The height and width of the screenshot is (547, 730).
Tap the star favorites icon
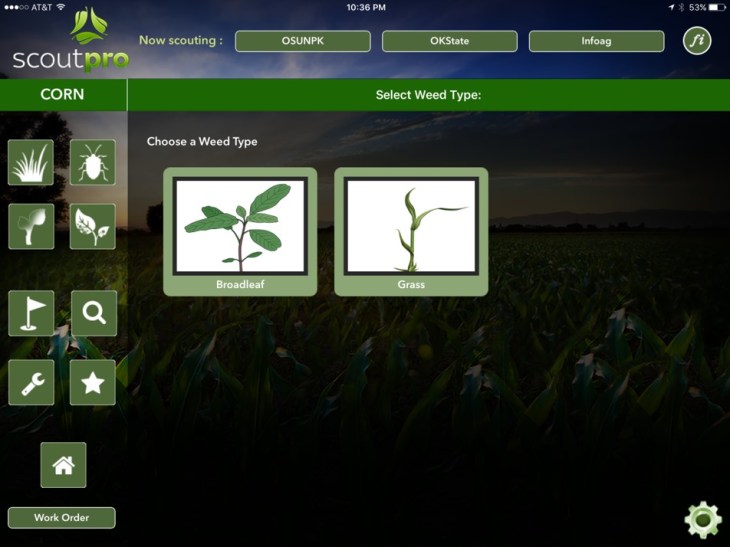click(x=93, y=382)
